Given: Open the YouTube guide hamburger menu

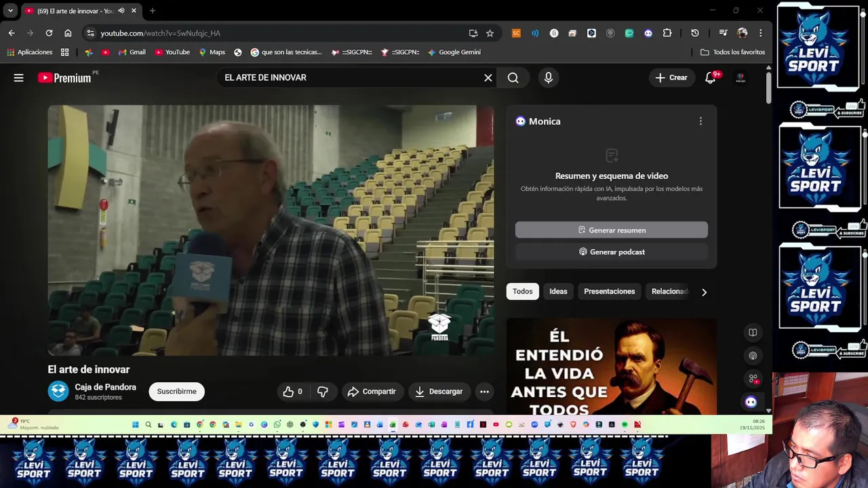Looking at the screenshot, I should [x=18, y=78].
